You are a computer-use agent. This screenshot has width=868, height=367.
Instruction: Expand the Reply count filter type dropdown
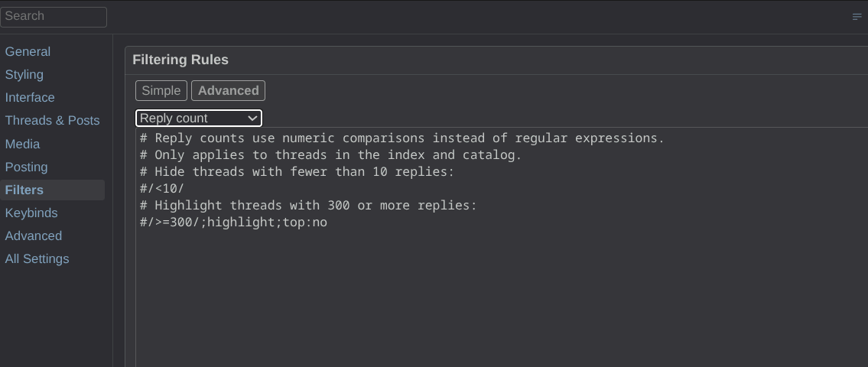(x=199, y=118)
